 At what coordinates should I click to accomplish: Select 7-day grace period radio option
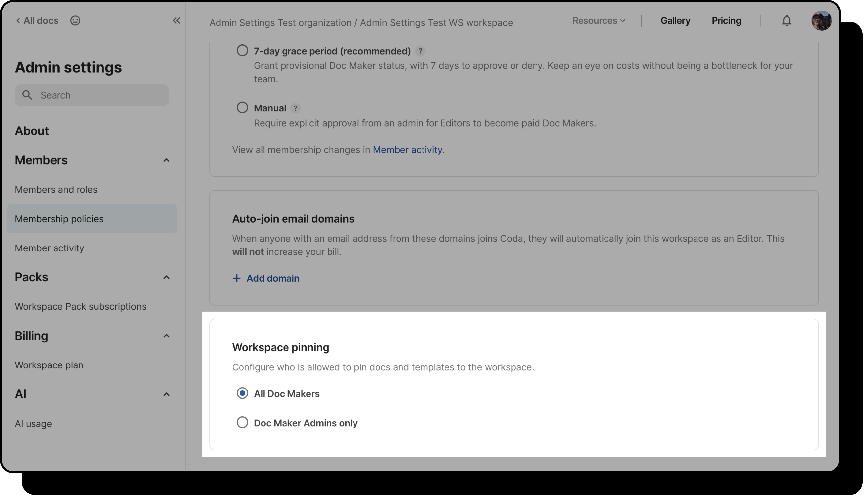coord(242,51)
